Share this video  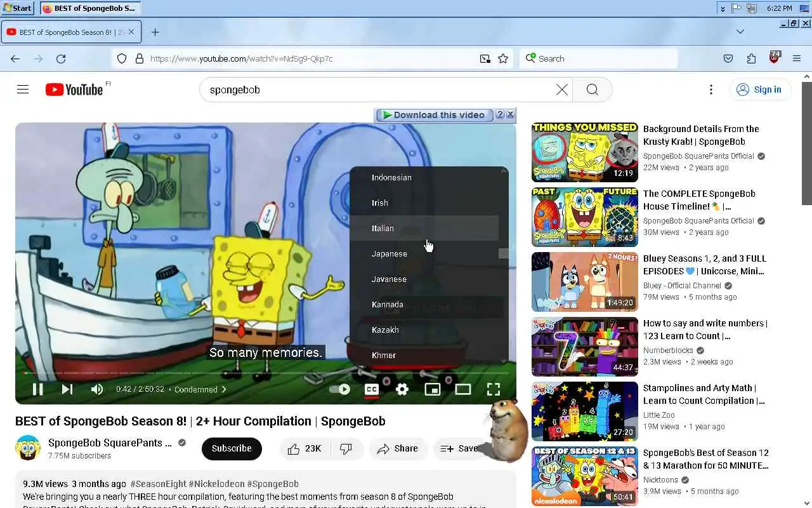click(397, 448)
